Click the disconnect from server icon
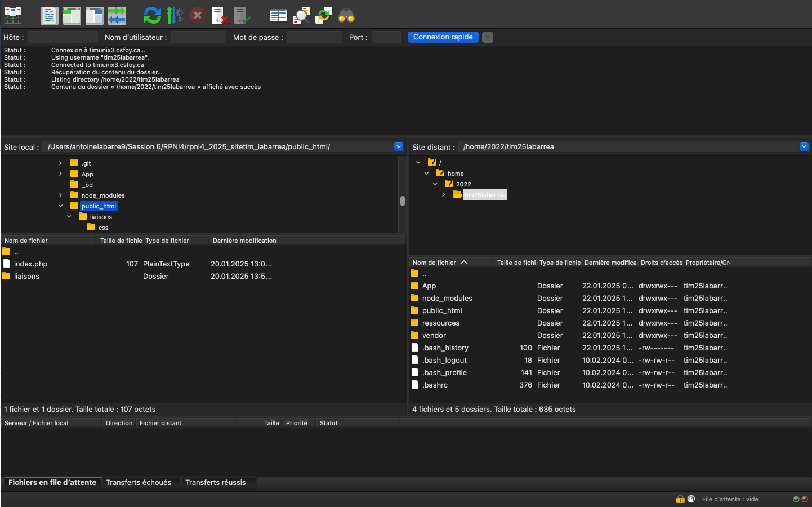This screenshot has width=812, height=507. (x=220, y=15)
